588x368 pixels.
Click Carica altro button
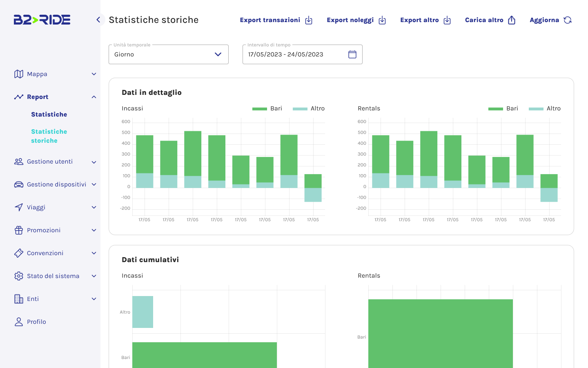coord(490,20)
